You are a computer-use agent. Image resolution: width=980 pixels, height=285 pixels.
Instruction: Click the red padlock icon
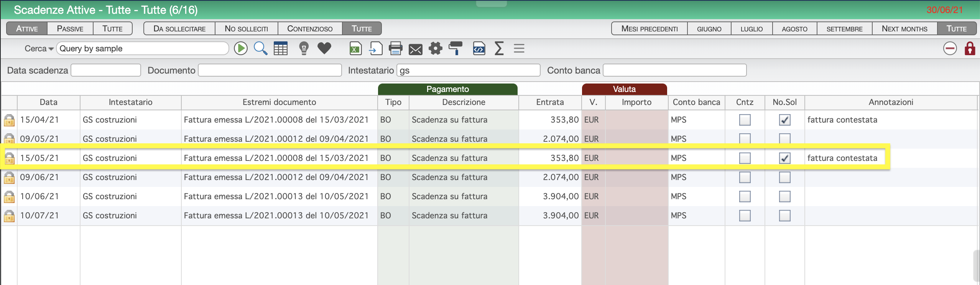pos(970,49)
